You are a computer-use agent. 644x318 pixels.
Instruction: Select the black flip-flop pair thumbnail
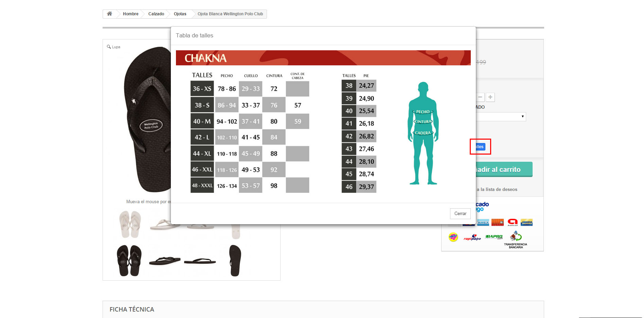coord(129,261)
